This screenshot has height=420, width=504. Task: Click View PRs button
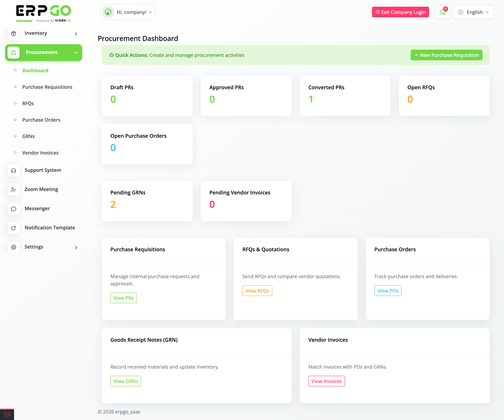click(x=124, y=298)
